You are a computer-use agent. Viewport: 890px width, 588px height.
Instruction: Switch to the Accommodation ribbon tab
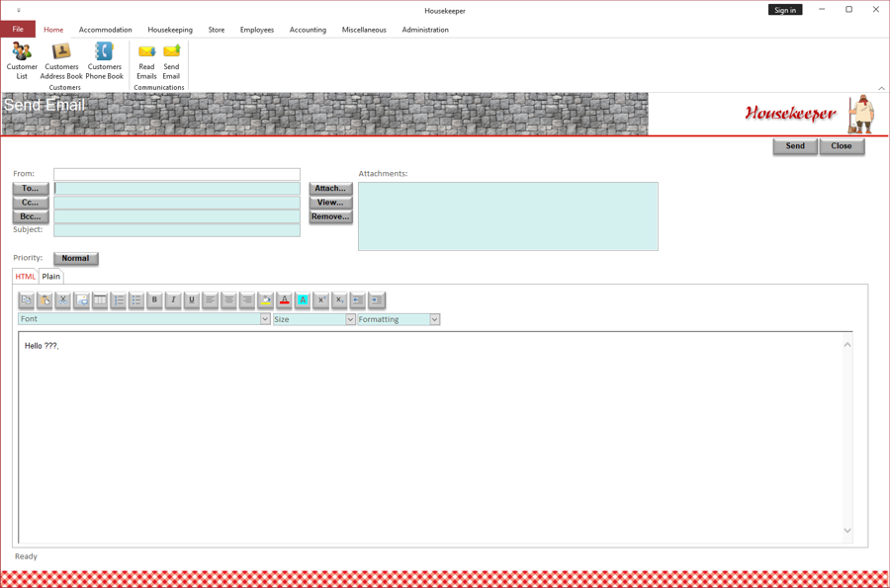106,30
